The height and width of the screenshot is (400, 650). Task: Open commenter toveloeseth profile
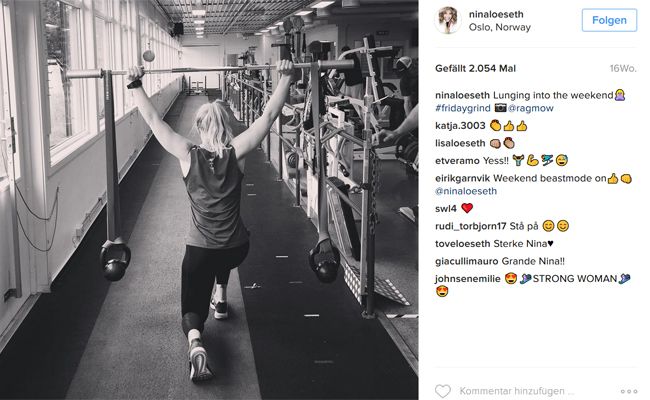[x=463, y=244]
